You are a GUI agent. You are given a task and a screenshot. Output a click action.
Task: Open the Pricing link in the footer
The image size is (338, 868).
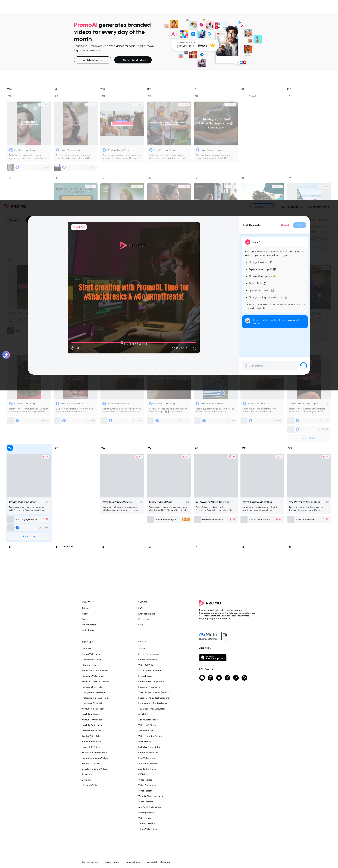[86, 608]
